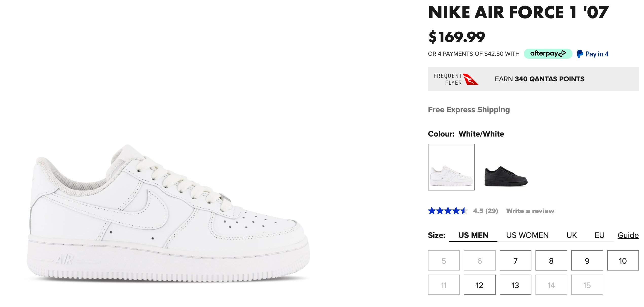644x307 pixels.
Task: Select the black shoe colour swatch
Action: 506,176
